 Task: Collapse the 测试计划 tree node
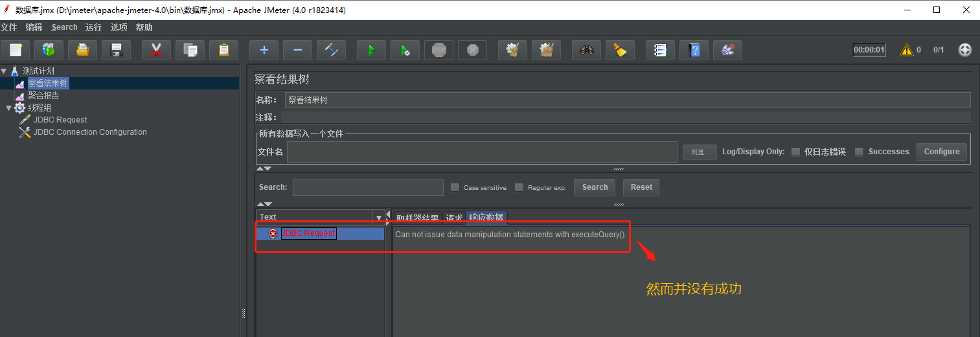(4, 71)
